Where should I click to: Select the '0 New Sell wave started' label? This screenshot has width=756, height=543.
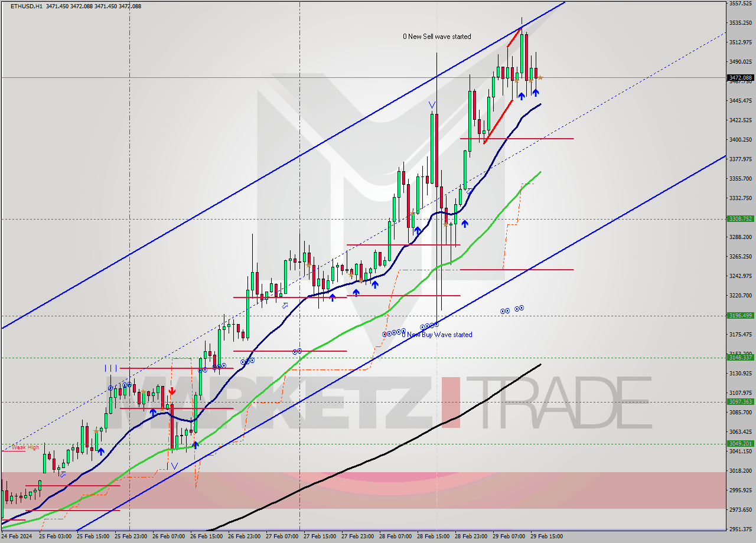437,37
